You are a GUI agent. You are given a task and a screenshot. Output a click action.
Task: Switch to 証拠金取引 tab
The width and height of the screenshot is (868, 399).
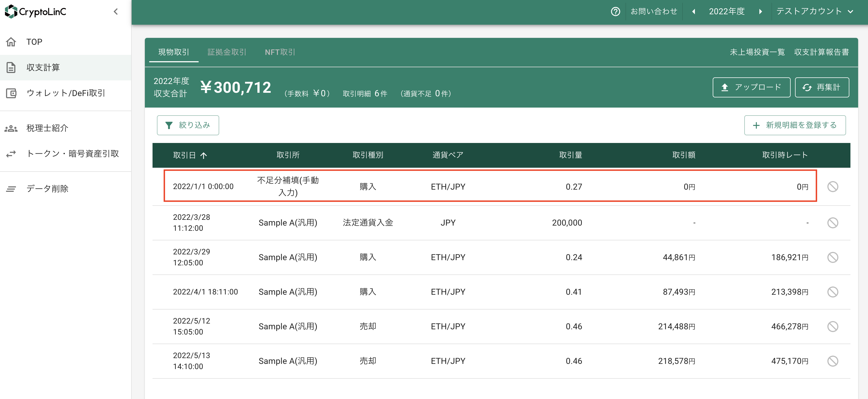pyautogui.click(x=227, y=52)
